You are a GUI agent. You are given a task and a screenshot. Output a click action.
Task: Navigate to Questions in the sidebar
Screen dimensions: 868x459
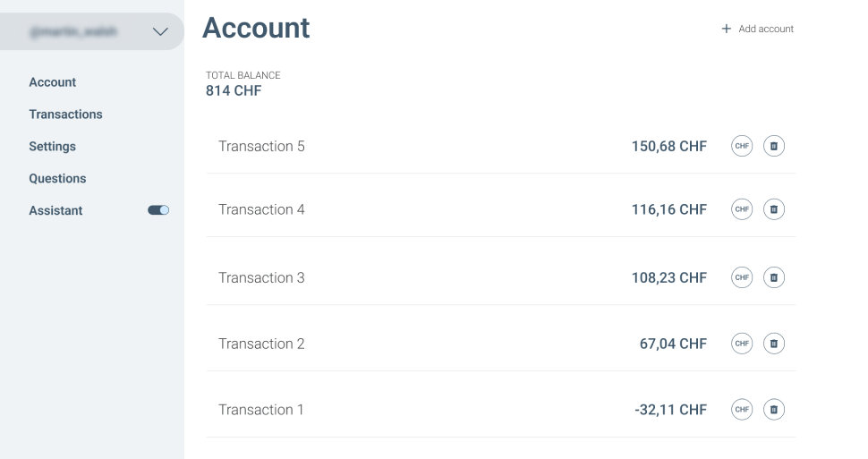(57, 179)
